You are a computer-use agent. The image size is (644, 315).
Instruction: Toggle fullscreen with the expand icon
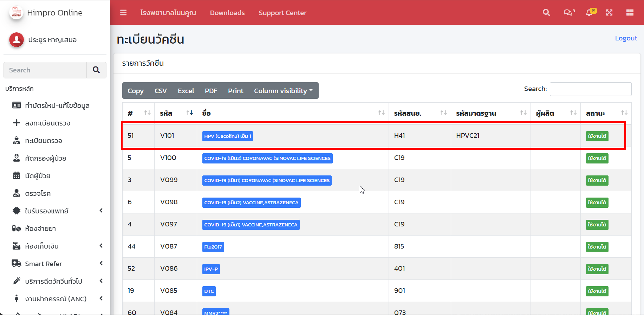coord(609,13)
